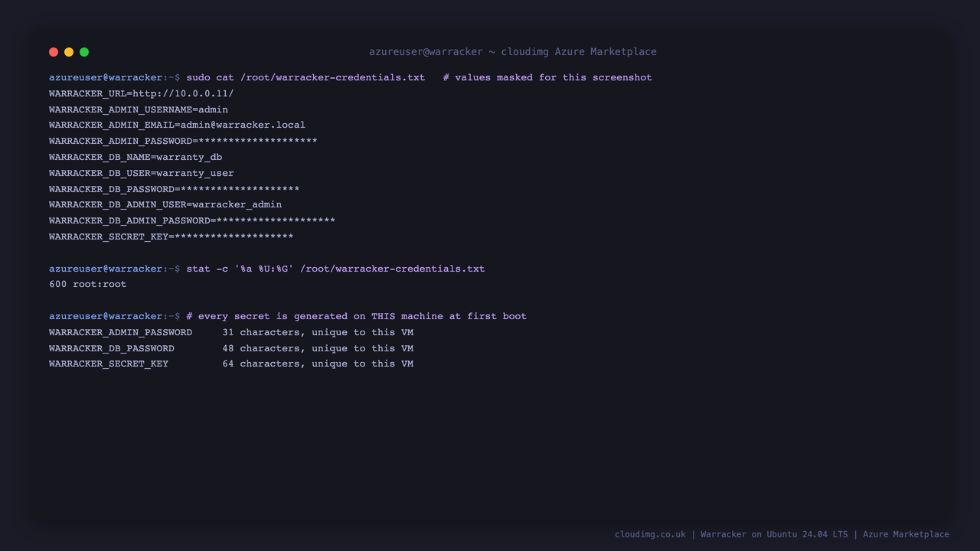Screen dimensions: 980x551
Task: Click the stat -c '%a %U:%G' command
Action: [x=335, y=269]
